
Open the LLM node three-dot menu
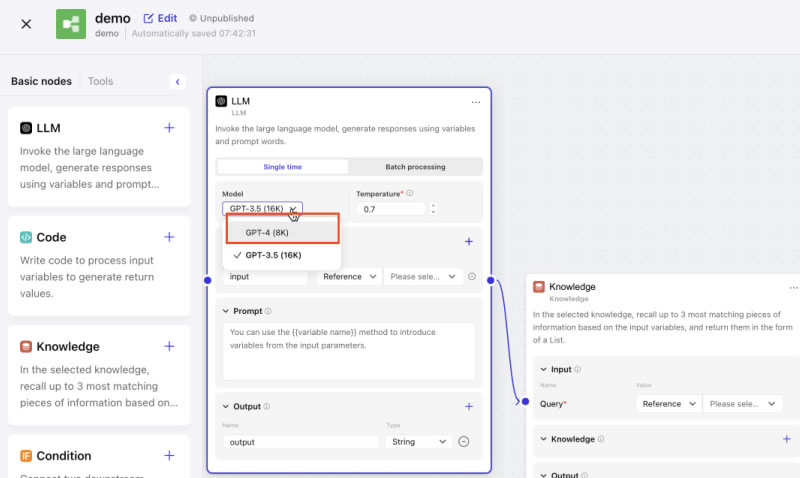point(476,102)
